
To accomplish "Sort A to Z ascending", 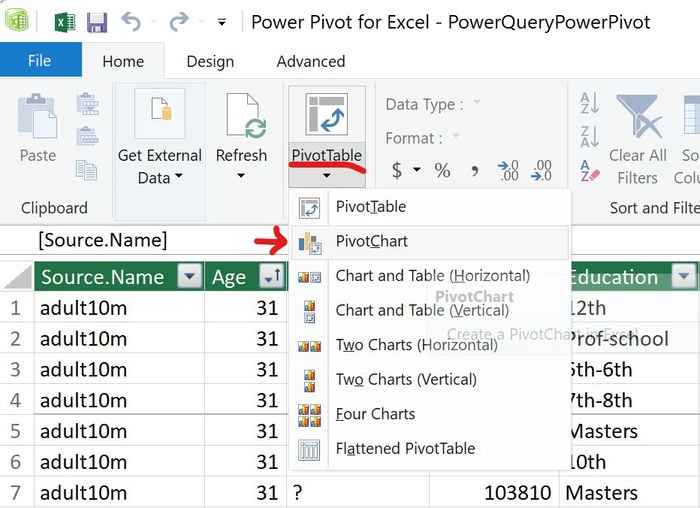I will tap(589, 104).
